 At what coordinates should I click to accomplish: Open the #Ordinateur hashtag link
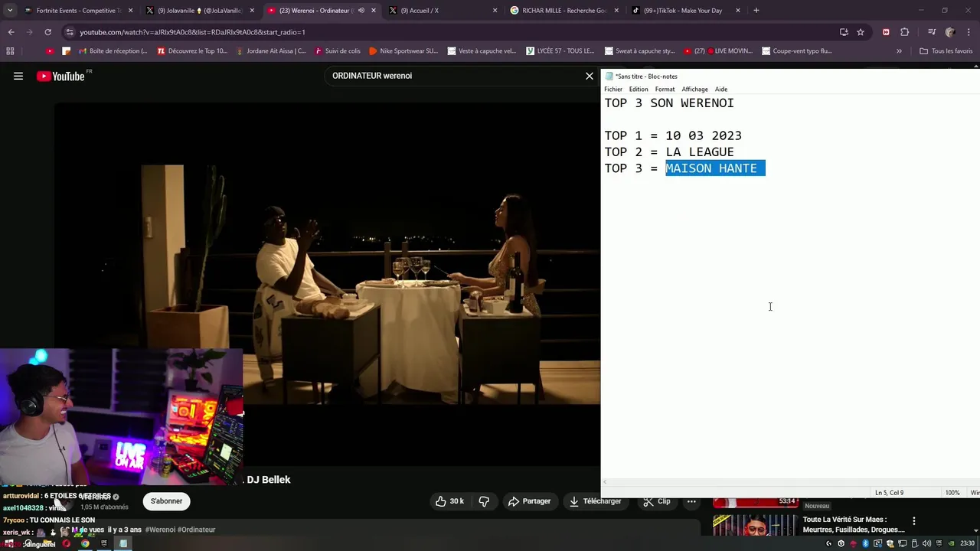[x=197, y=530]
